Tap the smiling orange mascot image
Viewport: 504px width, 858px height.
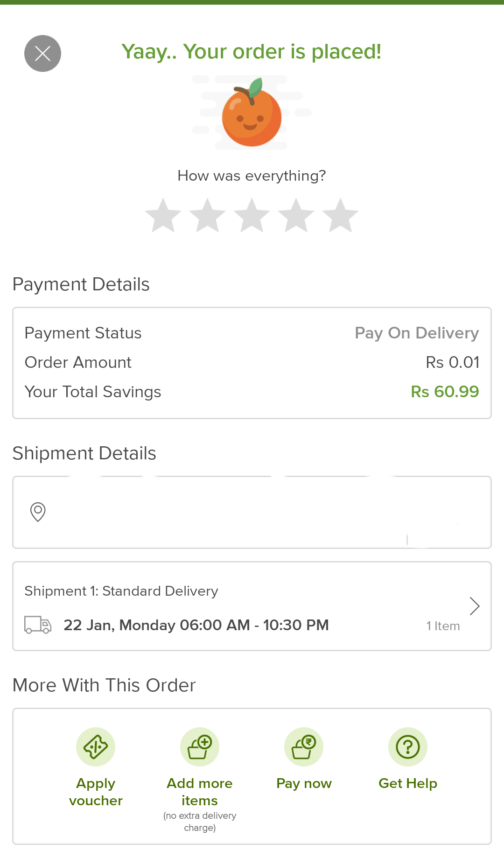pyautogui.click(x=252, y=113)
